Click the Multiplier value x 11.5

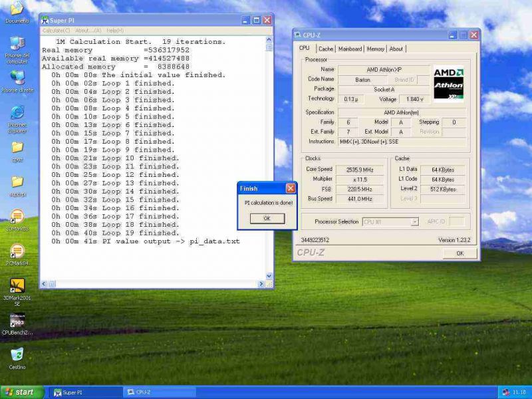(360, 180)
